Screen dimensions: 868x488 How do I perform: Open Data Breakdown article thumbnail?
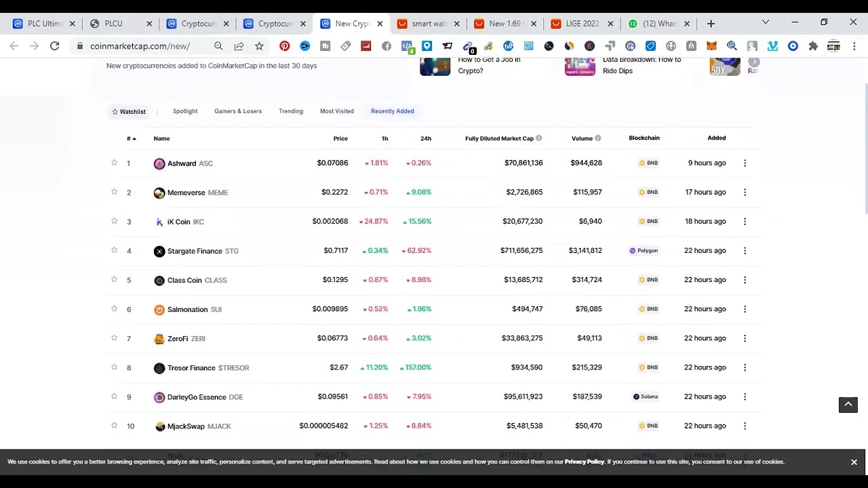[x=580, y=66]
